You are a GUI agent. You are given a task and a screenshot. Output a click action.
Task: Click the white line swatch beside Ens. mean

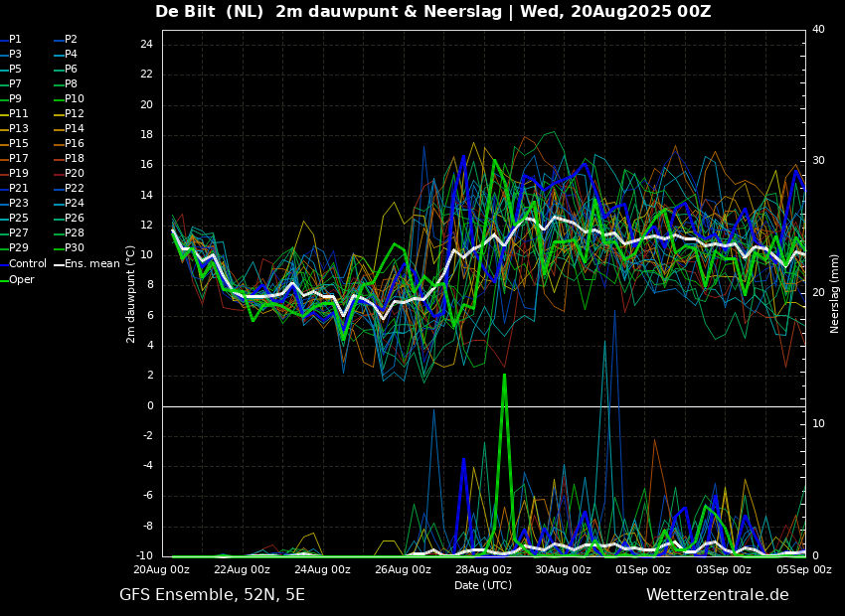59,264
